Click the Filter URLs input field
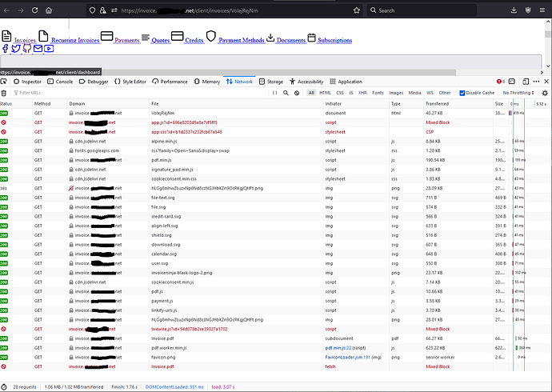Screen dimensions: 552x392 tap(141, 93)
